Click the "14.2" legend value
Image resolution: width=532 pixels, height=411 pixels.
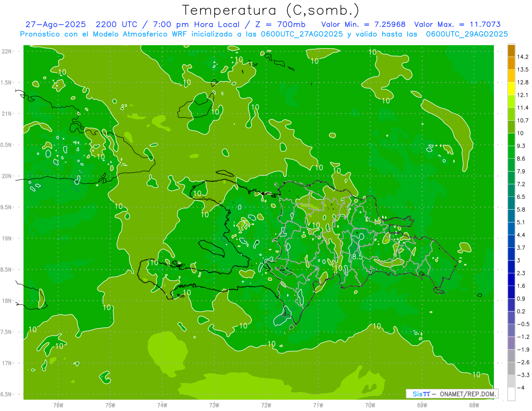(523, 57)
